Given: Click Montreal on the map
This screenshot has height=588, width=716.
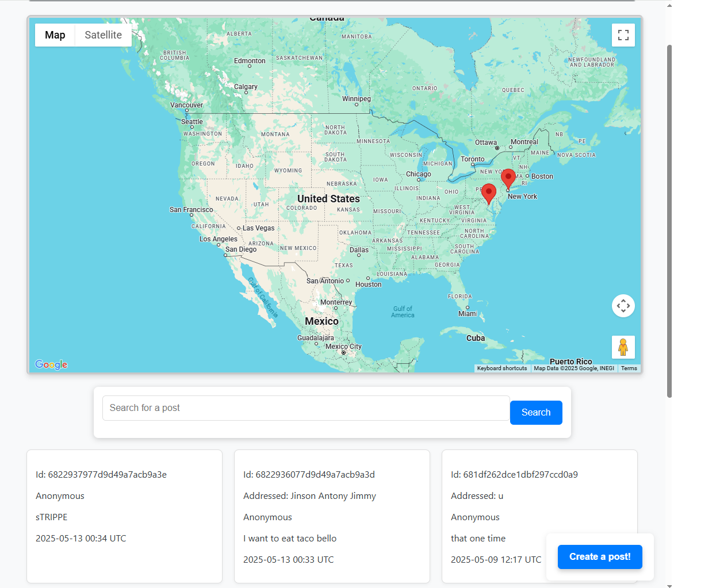Looking at the screenshot, I should 524,142.
